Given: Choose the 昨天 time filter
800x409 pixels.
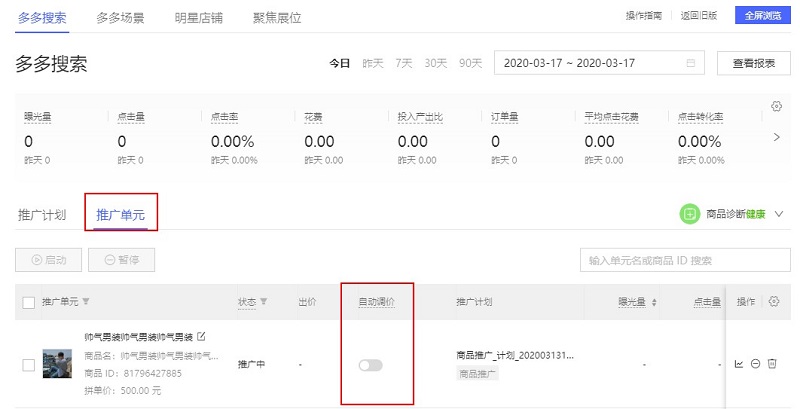Looking at the screenshot, I should pyautogui.click(x=372, y=63).
